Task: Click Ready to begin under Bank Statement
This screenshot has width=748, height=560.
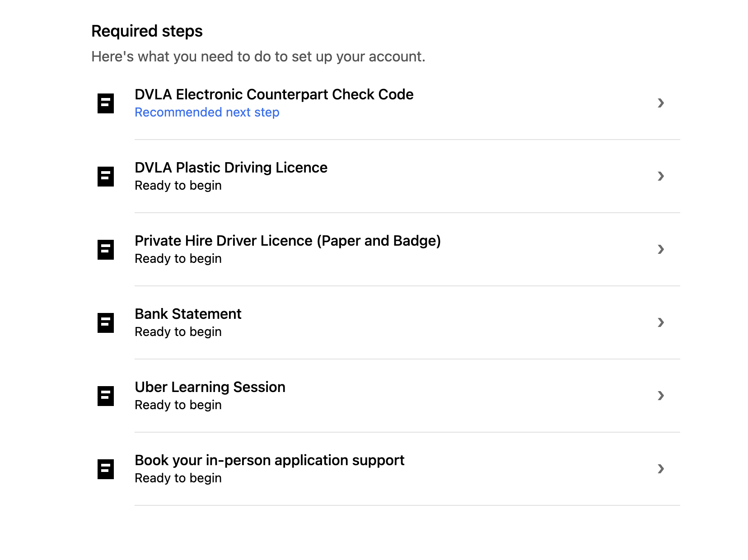Action: 178,332
